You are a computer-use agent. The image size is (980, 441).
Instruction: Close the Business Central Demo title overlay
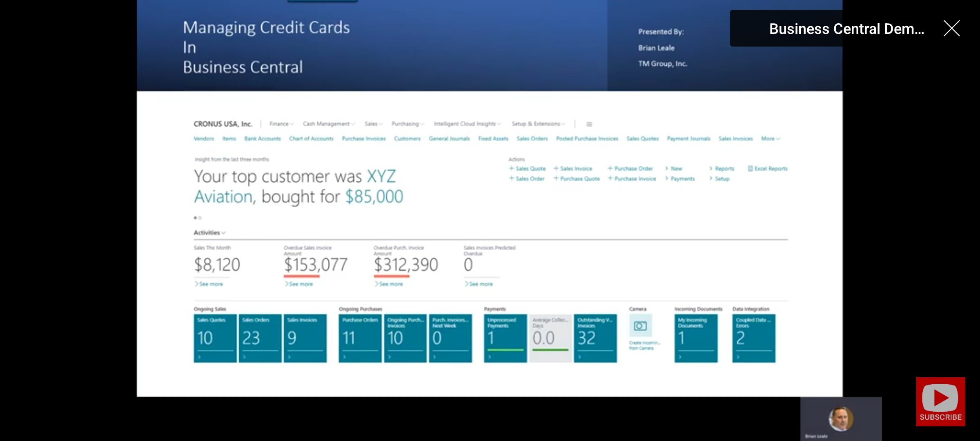point(951,29)
